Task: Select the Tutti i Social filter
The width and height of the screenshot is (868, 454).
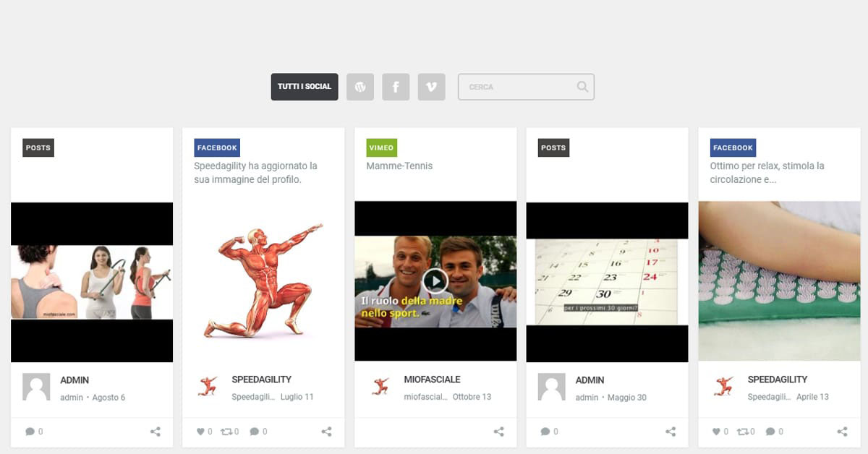Action: click(305, 87)
